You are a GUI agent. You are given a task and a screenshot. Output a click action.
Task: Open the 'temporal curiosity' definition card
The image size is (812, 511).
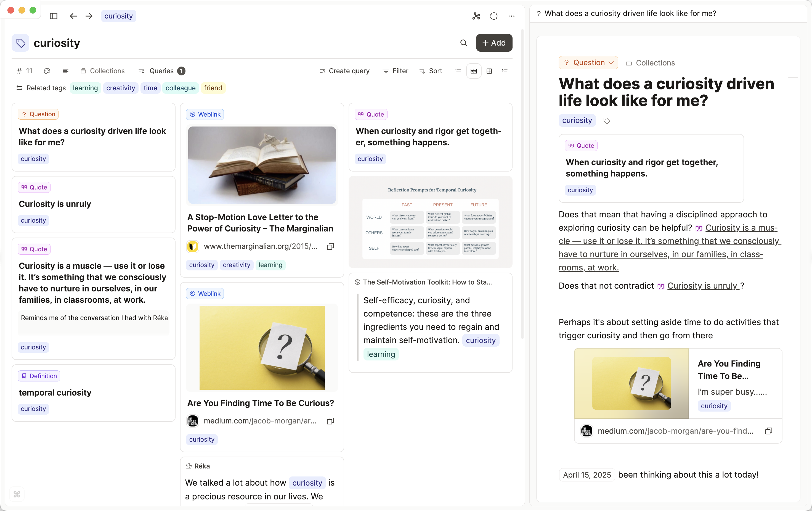pos(93,393)
